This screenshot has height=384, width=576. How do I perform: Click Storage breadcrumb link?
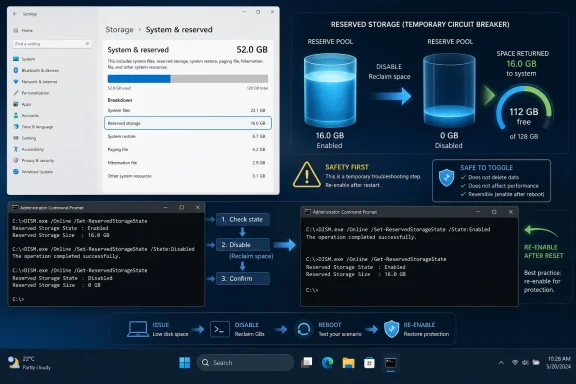pos(119,29)
